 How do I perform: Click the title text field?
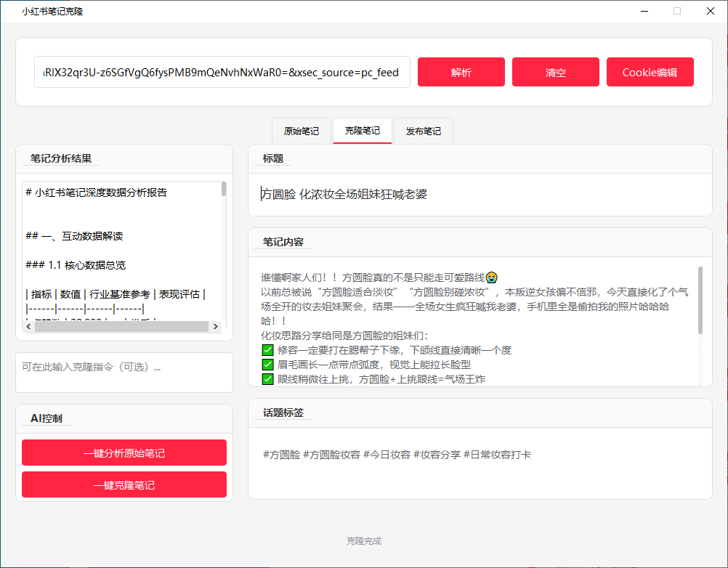coord(480,194)
